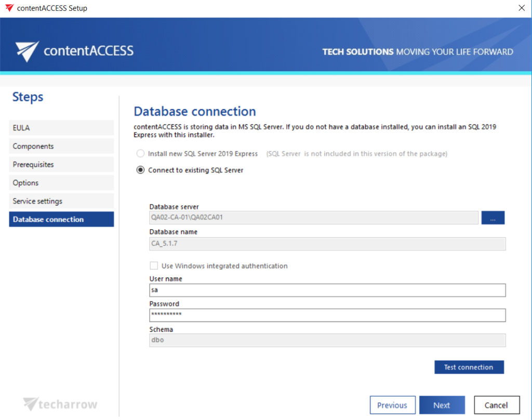The width and height of the screenshot is (532, 420).
Task: Enable Windows integrated authentication
Action: point(154,266)
